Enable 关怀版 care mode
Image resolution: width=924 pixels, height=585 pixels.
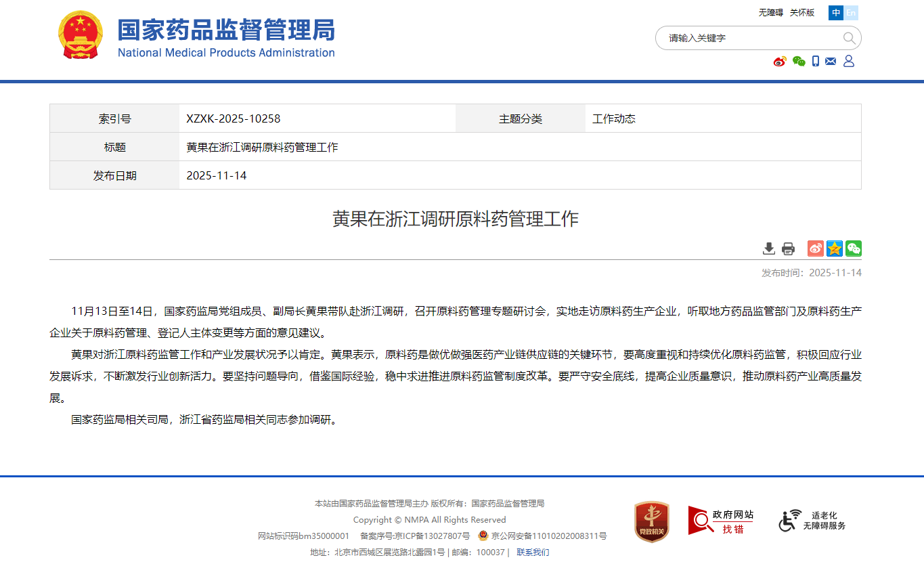click(x=802, y=13)
